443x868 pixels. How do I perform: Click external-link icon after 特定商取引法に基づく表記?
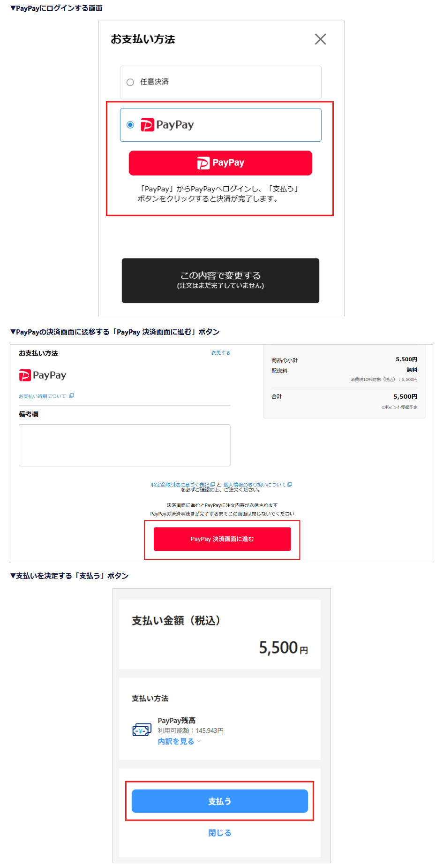(x=212, y=485)
